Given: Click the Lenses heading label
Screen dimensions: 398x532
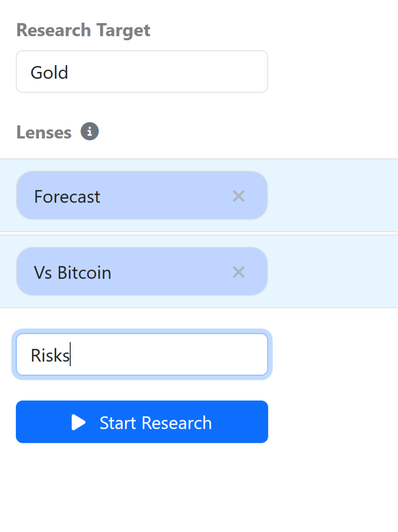Looking at the screenshot, I should tap(44, 132).
